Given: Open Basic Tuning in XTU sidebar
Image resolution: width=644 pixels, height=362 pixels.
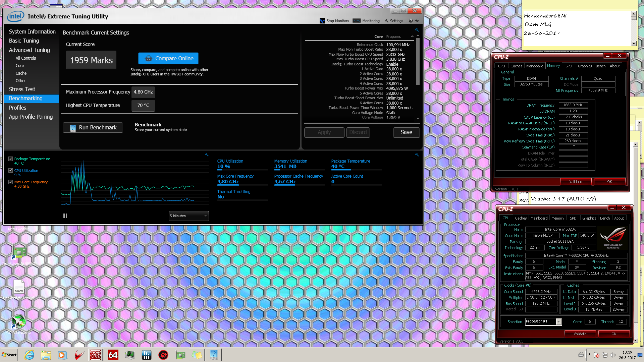Looking at the screenshot, I should (24, 41).
